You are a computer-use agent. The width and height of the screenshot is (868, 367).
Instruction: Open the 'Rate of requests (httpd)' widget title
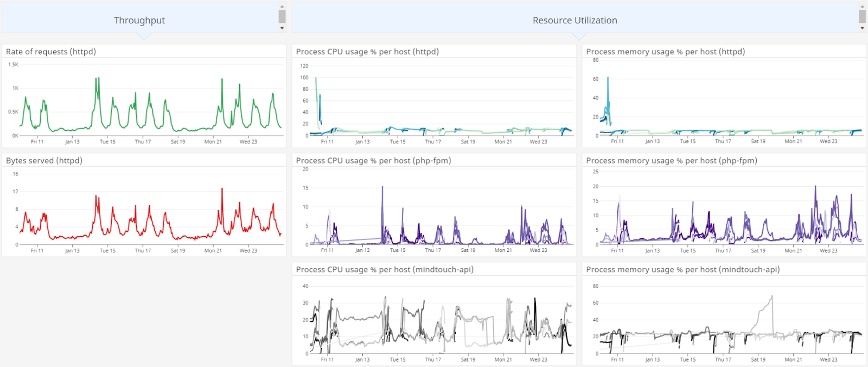coord(51,52)
